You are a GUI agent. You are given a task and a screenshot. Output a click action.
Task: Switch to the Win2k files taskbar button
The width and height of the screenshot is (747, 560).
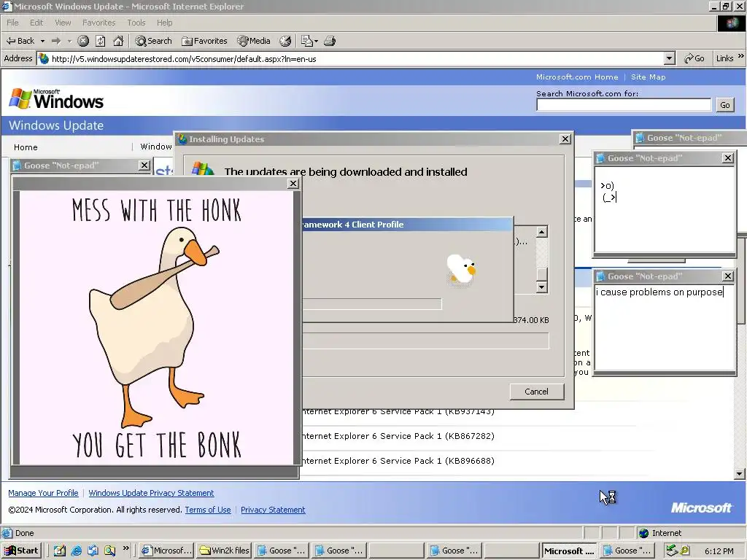tap(225, 551)
